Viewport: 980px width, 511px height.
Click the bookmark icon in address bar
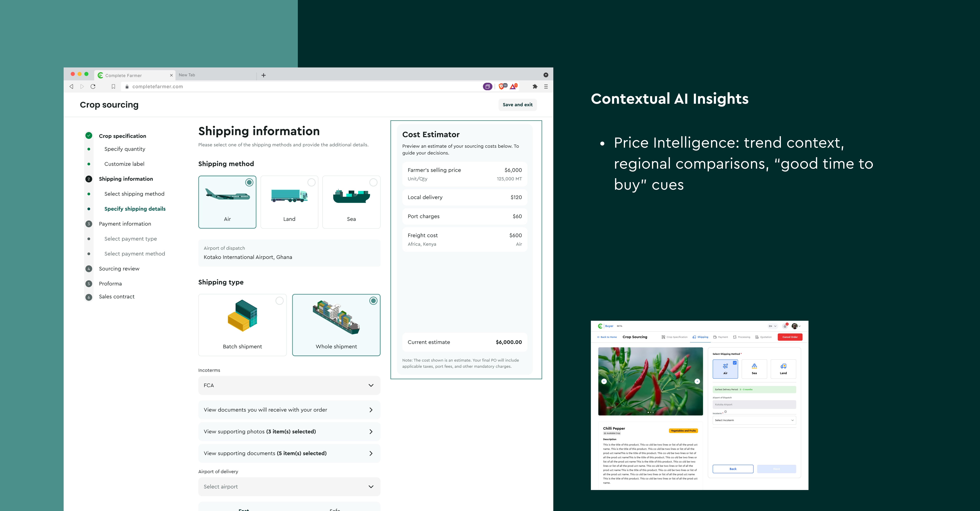pyautogui.click(x=113, y=86)
